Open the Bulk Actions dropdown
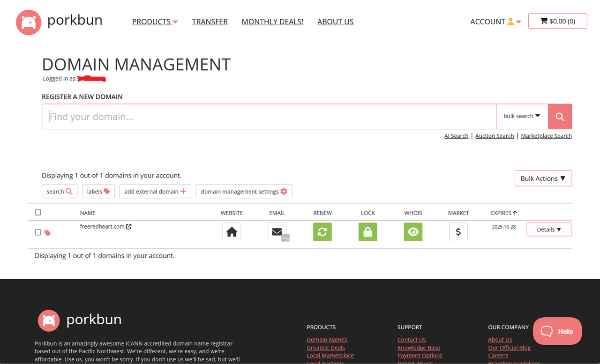This screenshot has width=600, height=364. (543, 178)
